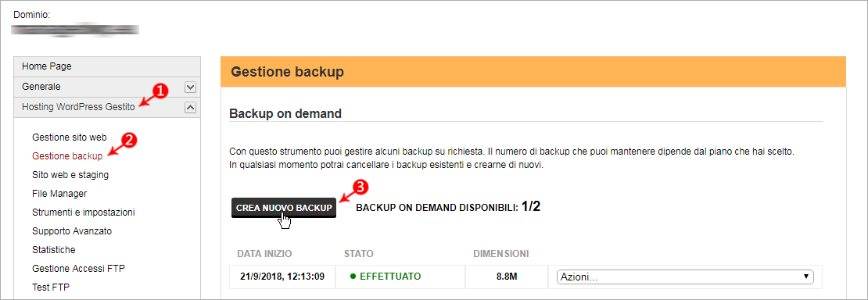The width and height of the screenshot is (868, 300).
Task: Open Gestione Accessi FTP
Action: pos(79,269)
